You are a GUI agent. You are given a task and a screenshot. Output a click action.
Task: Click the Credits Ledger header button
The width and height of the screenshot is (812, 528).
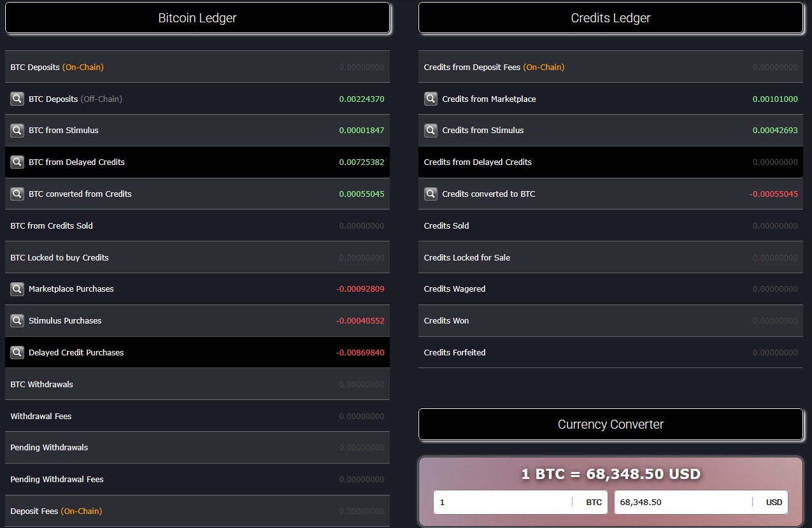coord(611,18)
